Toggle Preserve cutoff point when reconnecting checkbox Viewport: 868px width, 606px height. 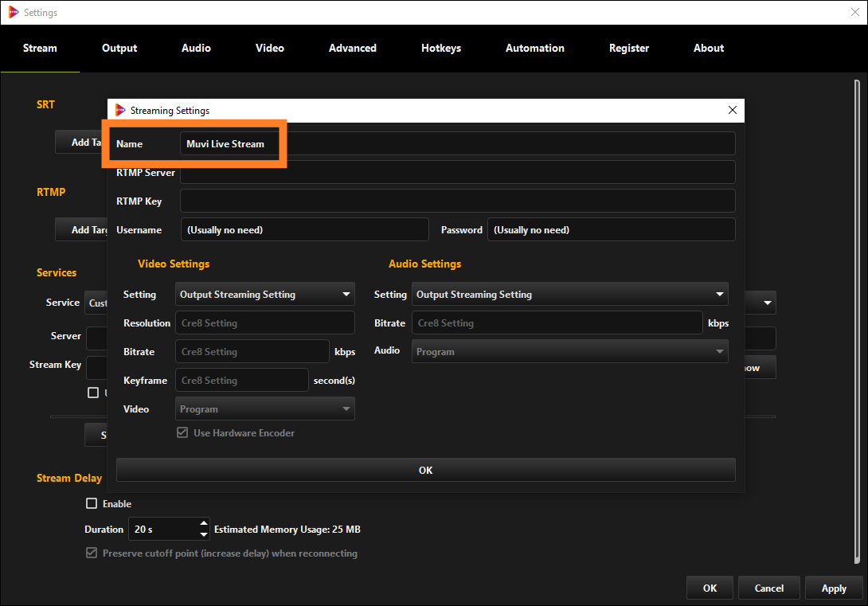(x=92, y=553)
